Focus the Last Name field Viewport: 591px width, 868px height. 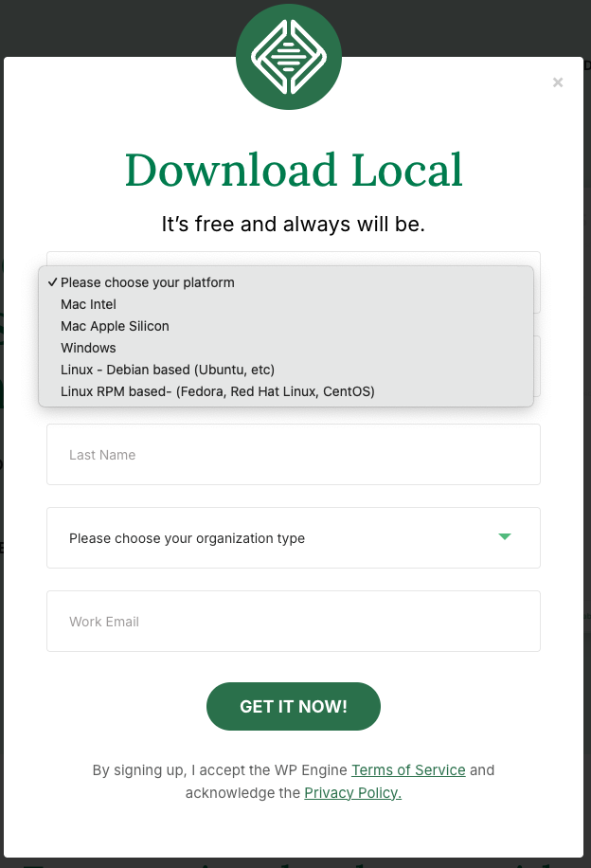[x=294, y=455]
